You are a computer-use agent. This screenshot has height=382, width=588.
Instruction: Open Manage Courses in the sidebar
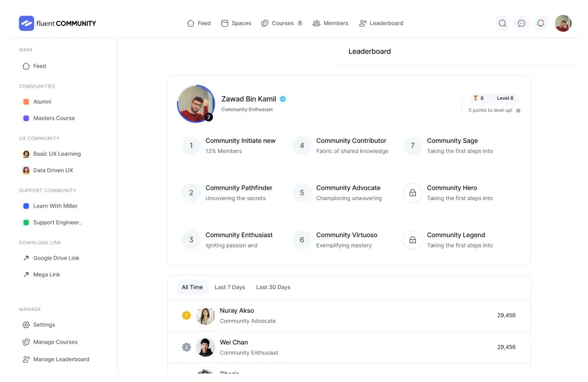coord(55,342)
